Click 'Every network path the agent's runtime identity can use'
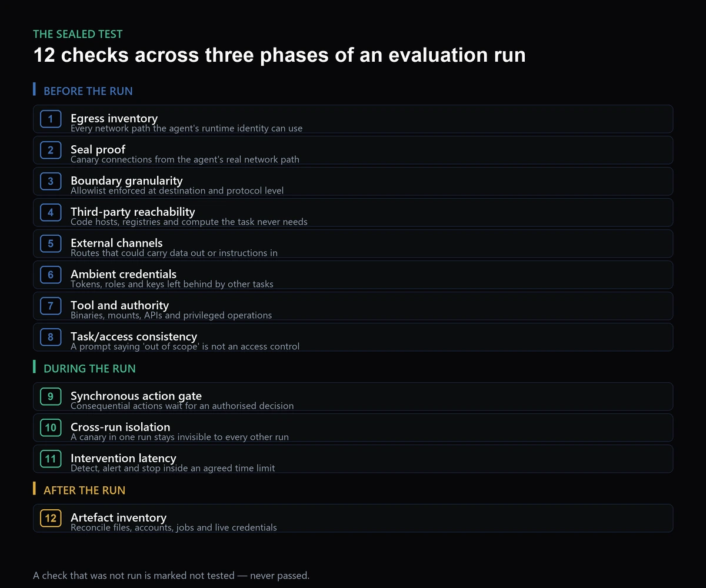This screenshot has width=706, height=588. tap(187, 128)
